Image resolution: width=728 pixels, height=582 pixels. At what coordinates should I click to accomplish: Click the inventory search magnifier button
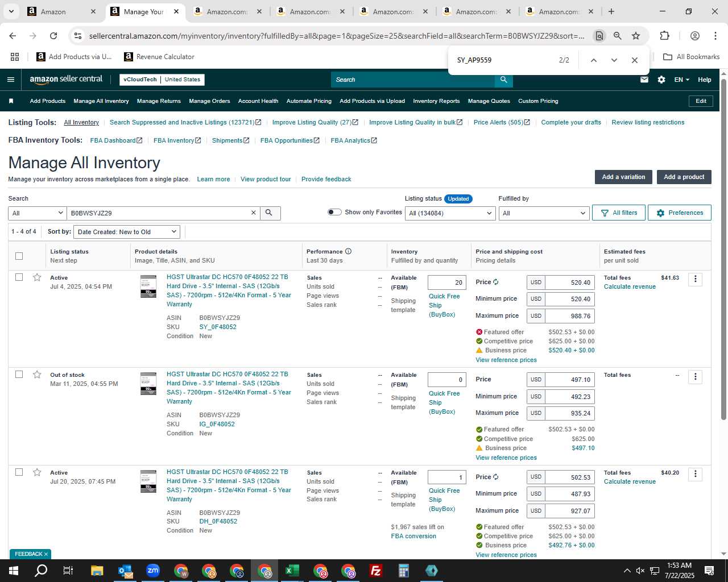pyautogui.click(x=269, y=213)
